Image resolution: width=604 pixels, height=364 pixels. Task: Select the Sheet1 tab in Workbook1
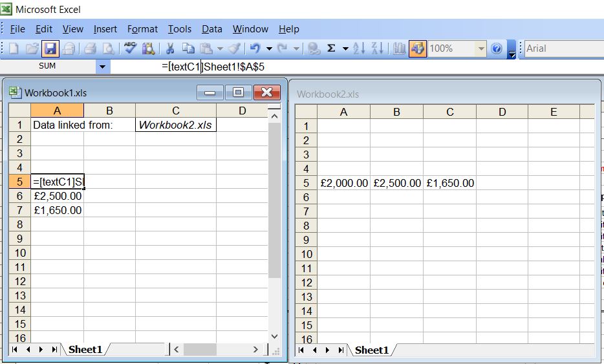click(x=85, y=350)
